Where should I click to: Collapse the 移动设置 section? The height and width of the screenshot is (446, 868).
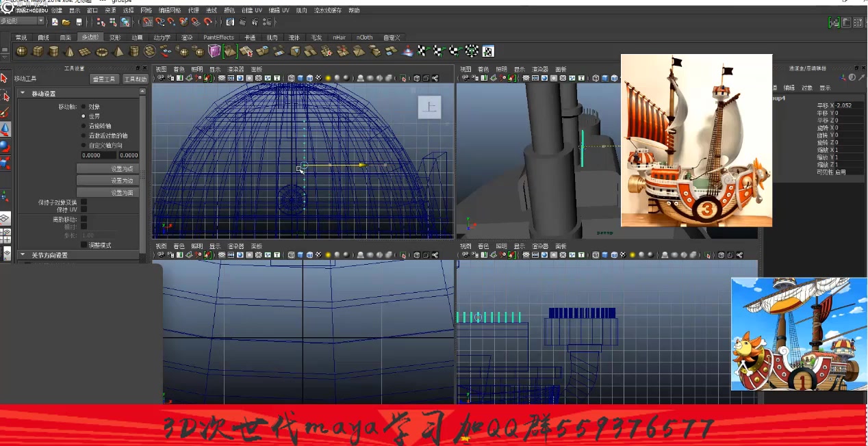tap(23, 92)
